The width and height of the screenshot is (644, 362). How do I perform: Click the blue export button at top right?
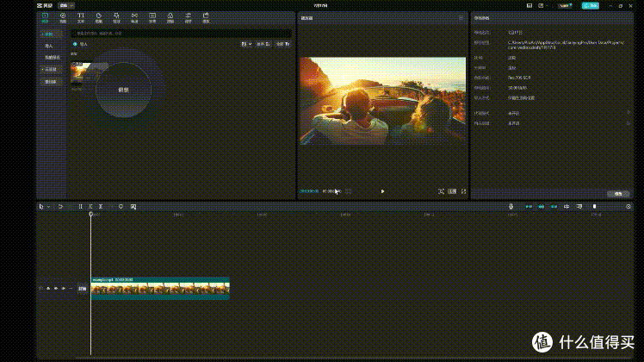[591, 6]
